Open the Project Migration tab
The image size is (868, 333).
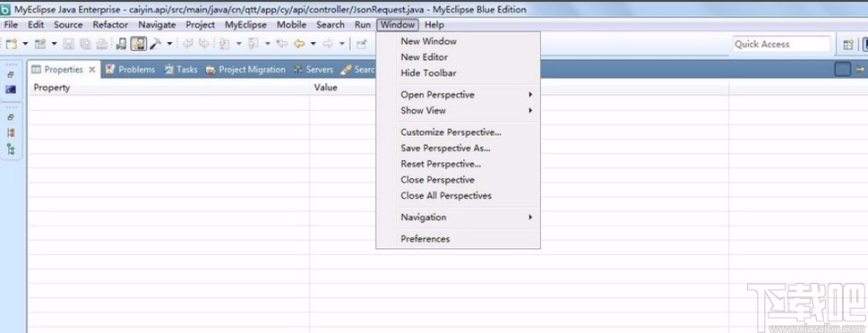pyautogui.click(x=245, y=70)
